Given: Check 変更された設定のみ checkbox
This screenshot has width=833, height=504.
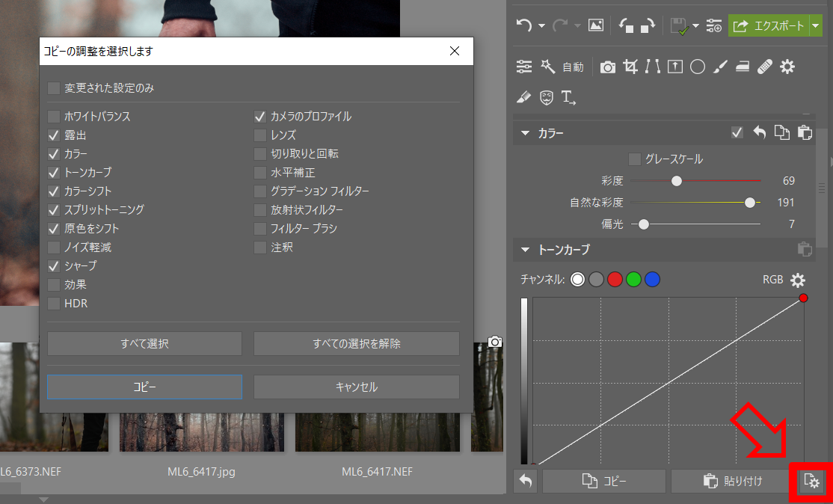Looking at the screenshot, I should click(x=54, y=87).
